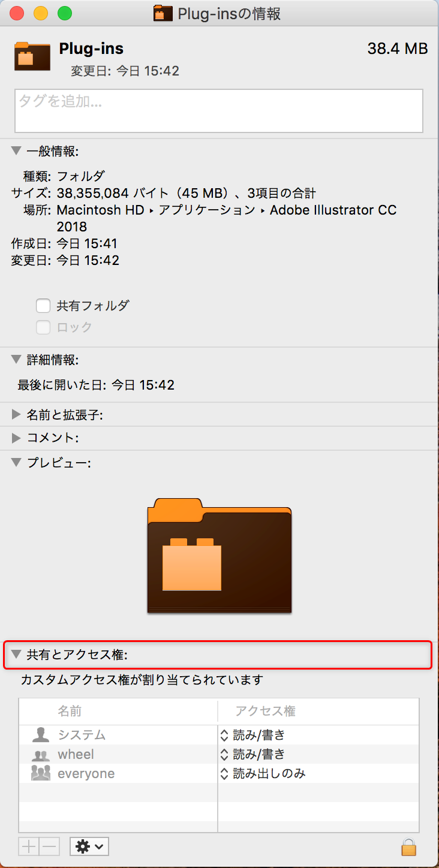Click the large folder preview image

tap(220, 555)
